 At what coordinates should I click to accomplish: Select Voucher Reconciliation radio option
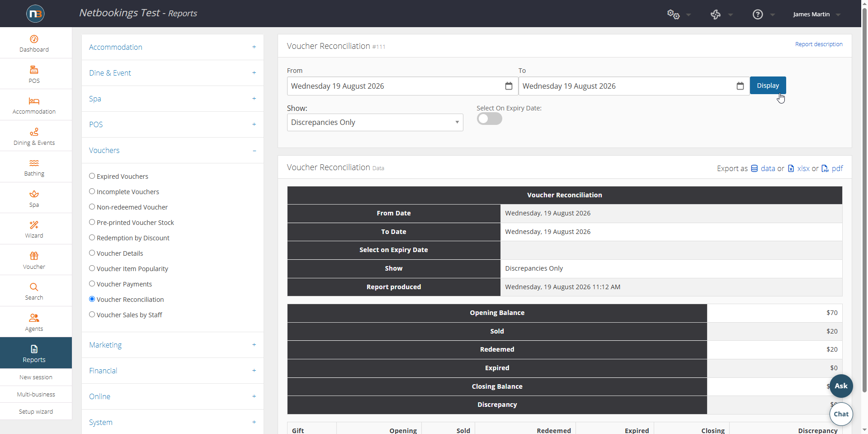point(92,299)
